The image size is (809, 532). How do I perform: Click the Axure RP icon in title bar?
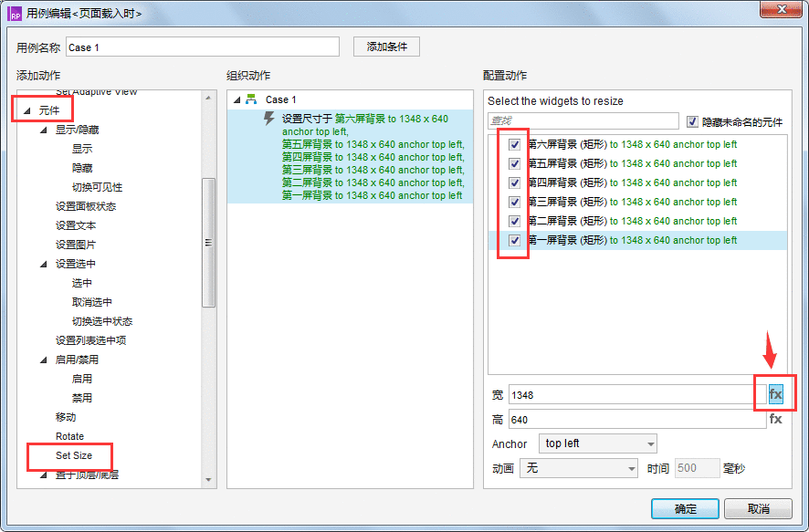point(15,14)
